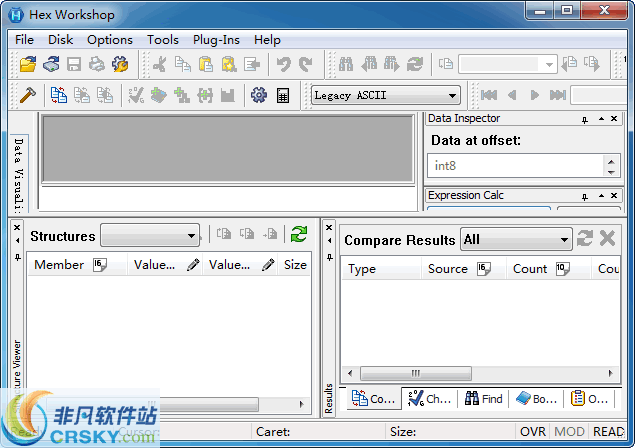Switch to the Bookmarks tab
This screenshot has height=448, width=635.
[537, 399]
